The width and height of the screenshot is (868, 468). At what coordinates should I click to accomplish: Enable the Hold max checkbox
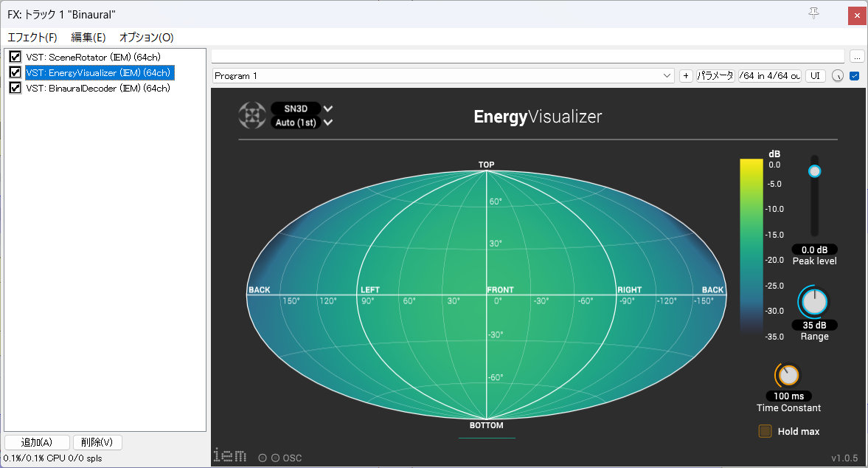pos(765,431)
